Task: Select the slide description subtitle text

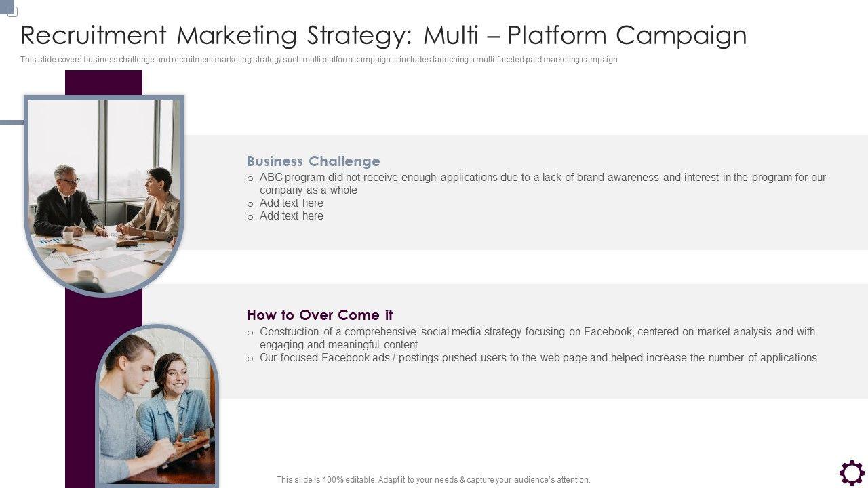Action: (319, 60)
